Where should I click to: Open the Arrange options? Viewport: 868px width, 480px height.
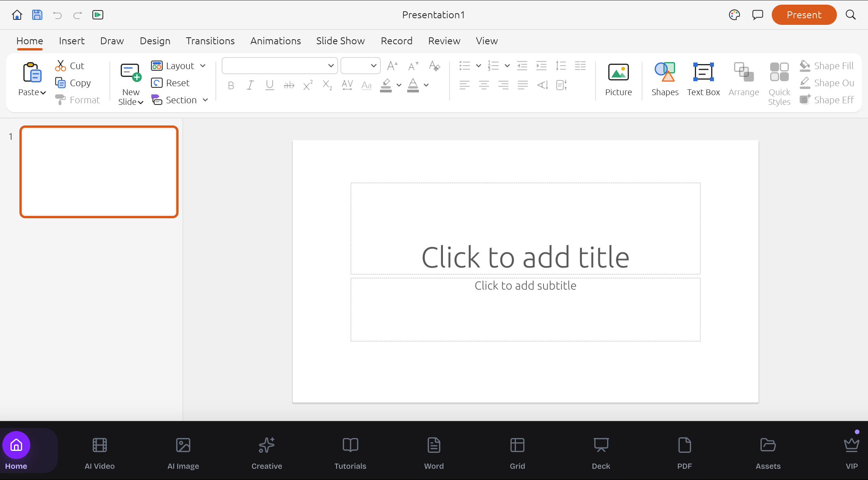tap(744, 80)
